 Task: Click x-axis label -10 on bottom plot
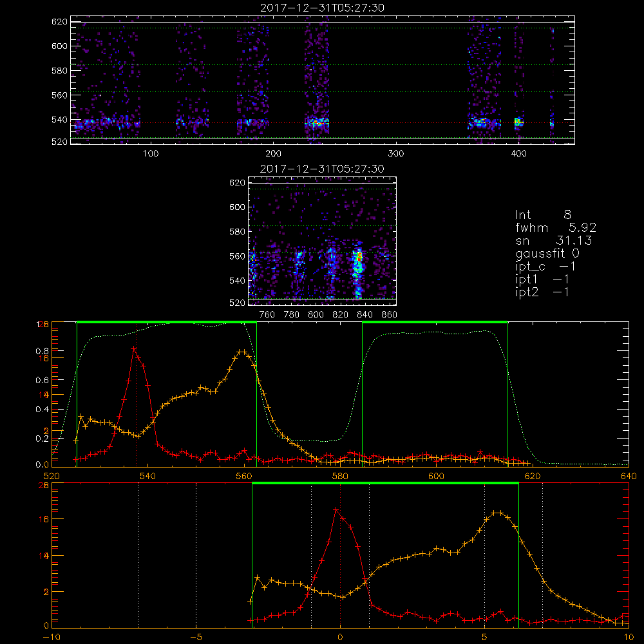[52, 638]
